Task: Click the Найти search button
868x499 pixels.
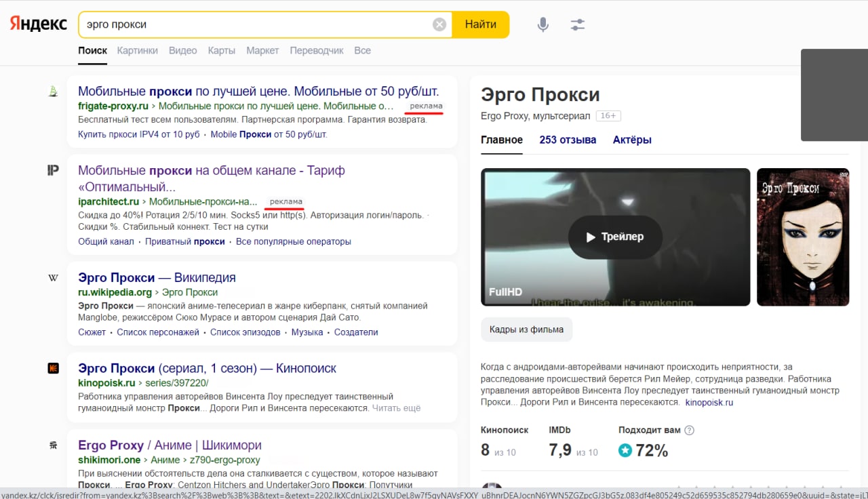Action: click(x=481, y=24)
